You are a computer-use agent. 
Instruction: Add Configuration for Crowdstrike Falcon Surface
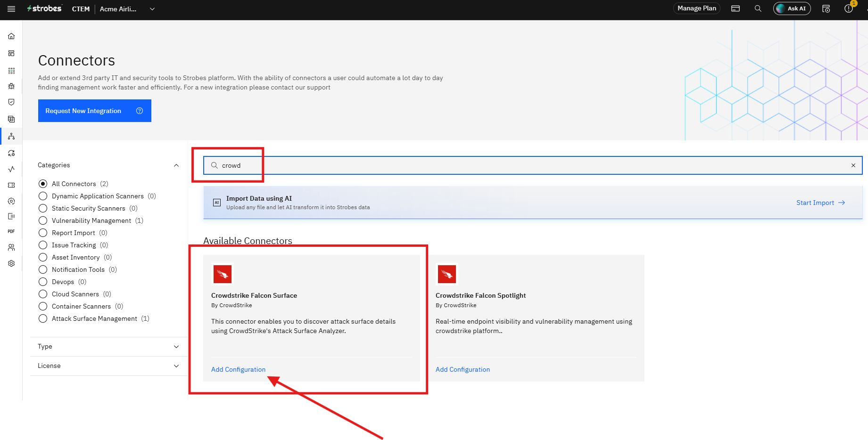click(x=238, y=369)
